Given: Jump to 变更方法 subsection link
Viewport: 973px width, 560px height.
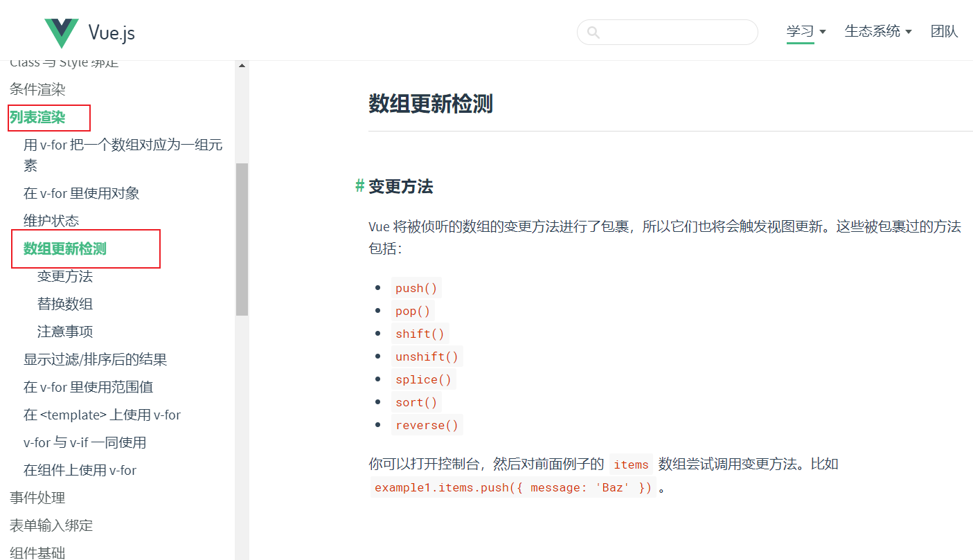Looking at the screenshot, I should tap(65, 276).
